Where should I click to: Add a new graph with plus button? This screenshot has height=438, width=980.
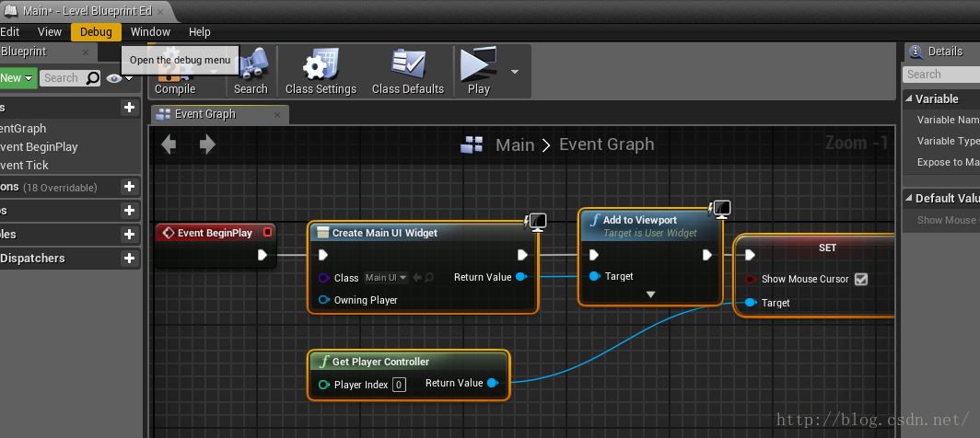click(129, 108)
